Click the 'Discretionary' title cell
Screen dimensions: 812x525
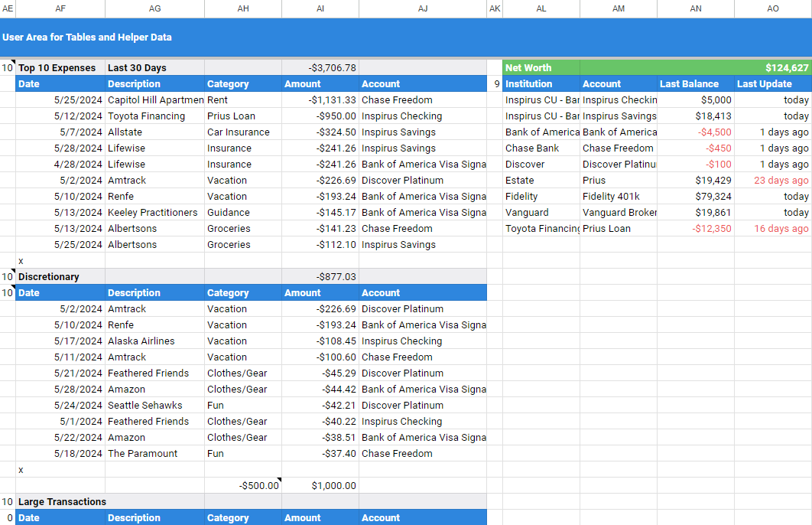pyautogui.click(x=60, y=277)
